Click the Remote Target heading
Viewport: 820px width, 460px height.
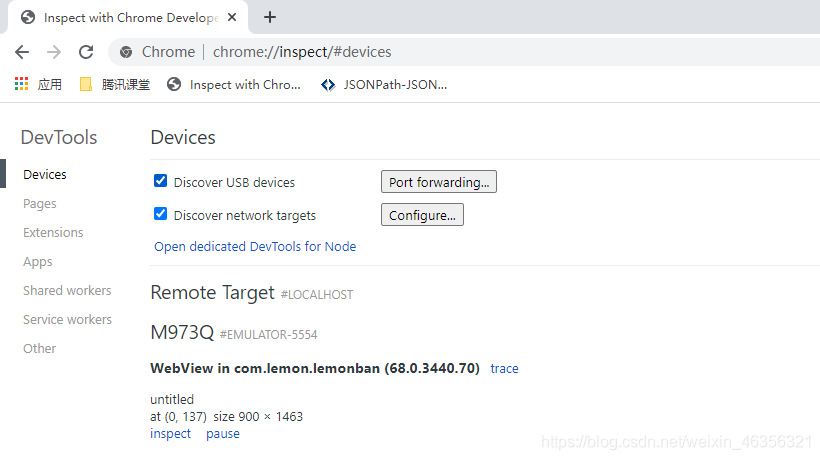coord(212,293)
